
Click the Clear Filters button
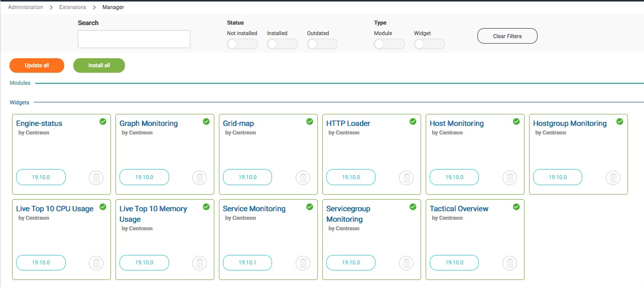(507, 36)
